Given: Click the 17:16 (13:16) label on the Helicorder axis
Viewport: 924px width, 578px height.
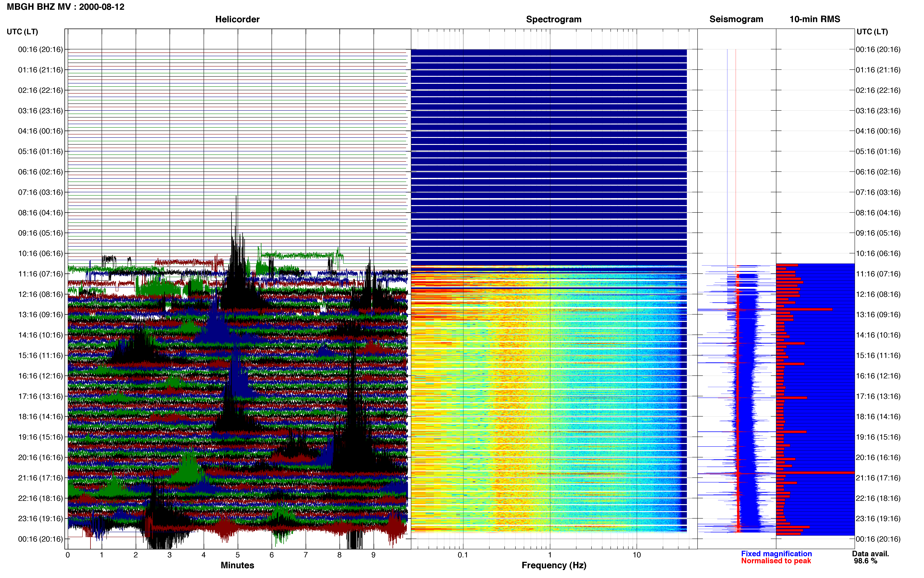Looking at the screenshot, I should pos(40,396).
